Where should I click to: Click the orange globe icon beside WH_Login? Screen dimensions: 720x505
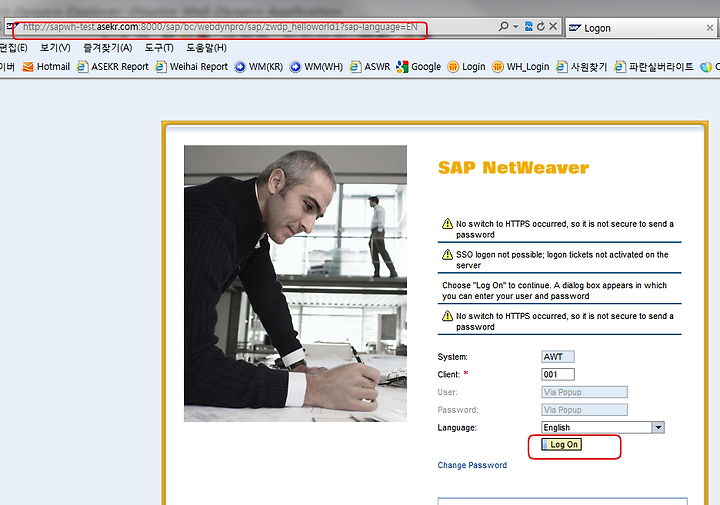pos(497,67)
